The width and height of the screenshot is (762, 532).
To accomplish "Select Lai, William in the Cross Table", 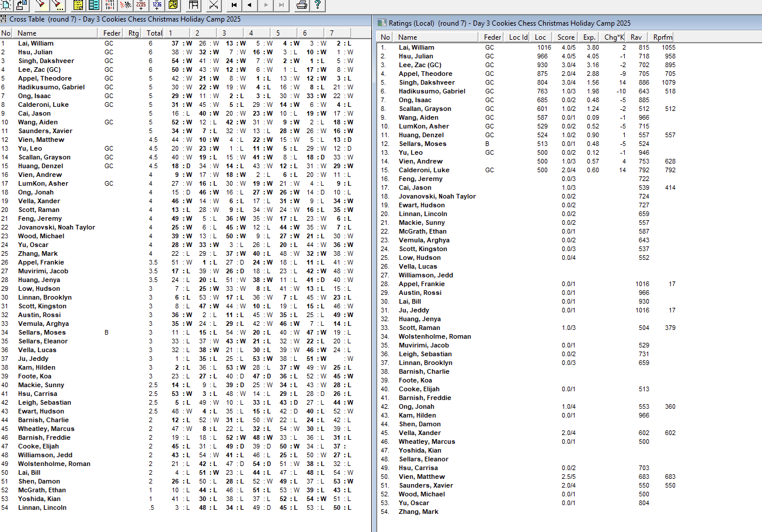I will click(36, 43).
